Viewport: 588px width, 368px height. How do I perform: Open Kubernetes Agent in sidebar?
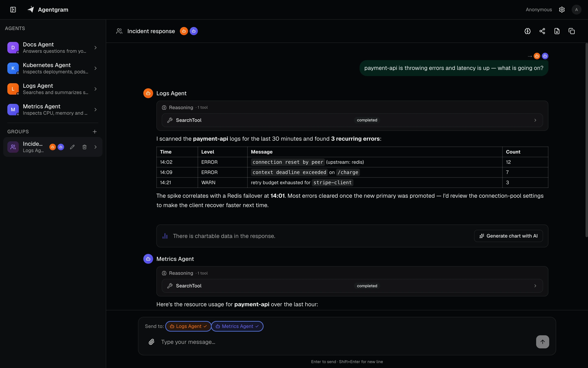pyautogui.click(x=53, y=68)
